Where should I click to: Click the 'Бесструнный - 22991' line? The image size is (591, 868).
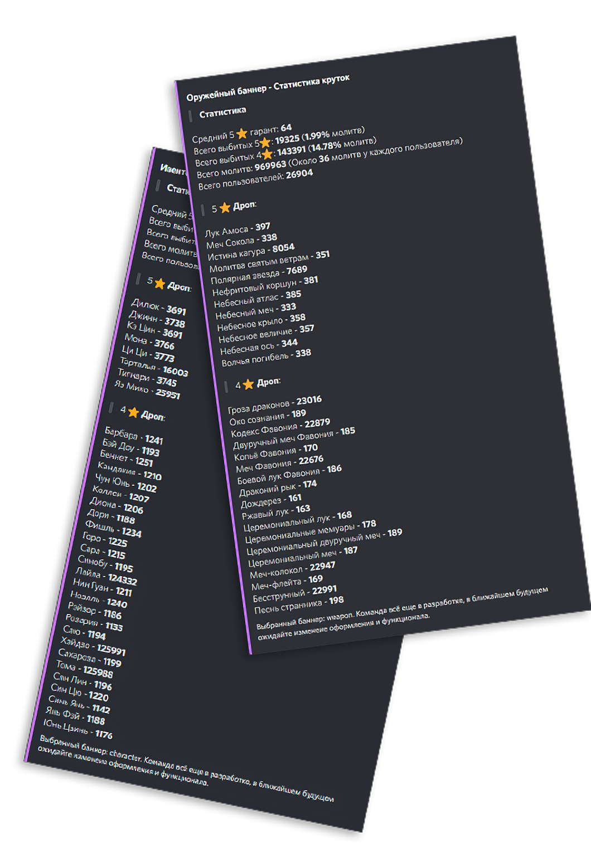pyautogui.click(x=295, y=594)
